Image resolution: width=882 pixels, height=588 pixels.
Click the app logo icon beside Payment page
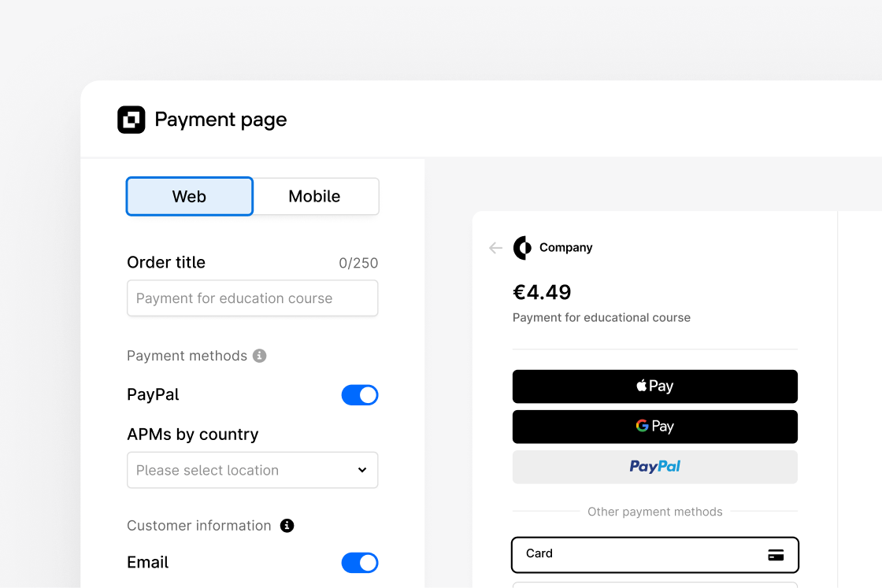tap(131, 120)
